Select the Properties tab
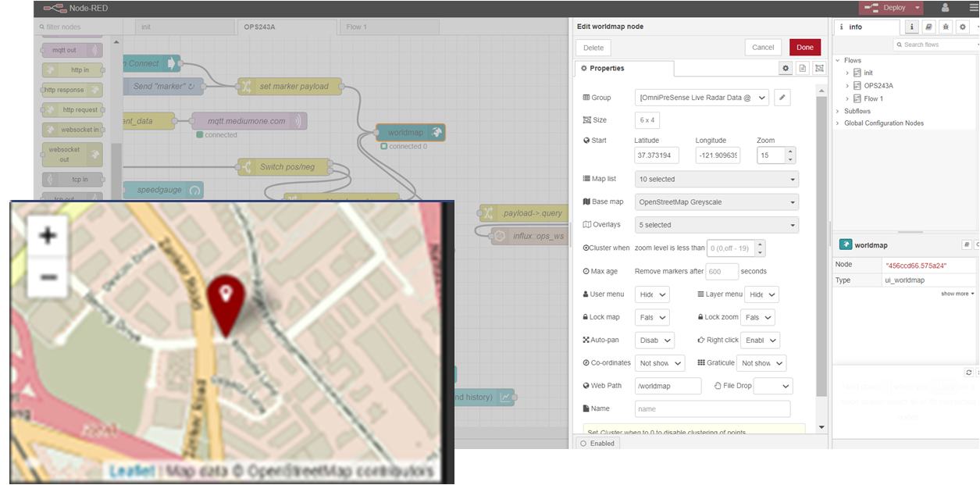980x485 pixels. [x=623, y=69]
